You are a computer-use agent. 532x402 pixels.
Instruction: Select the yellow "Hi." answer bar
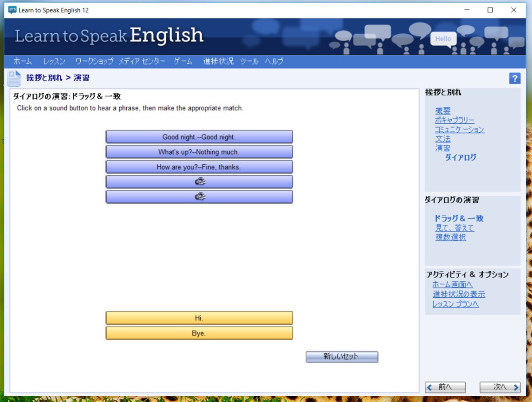point(199,318)
